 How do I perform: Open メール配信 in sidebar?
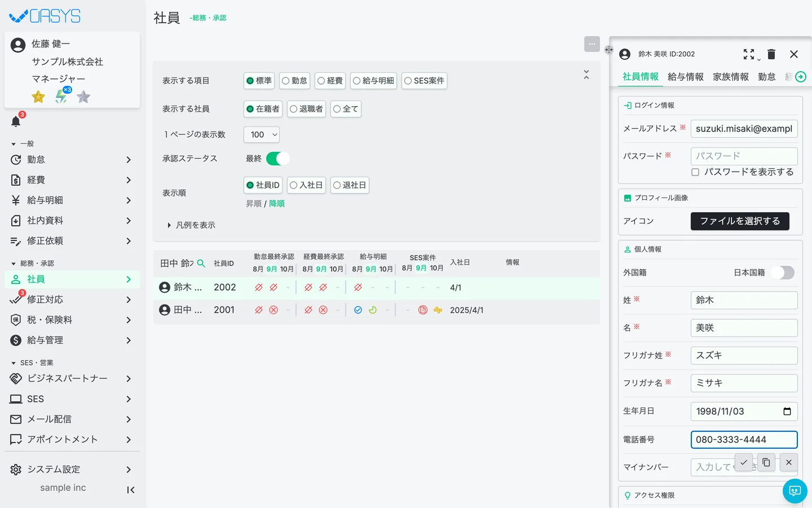click(x=72, y=419)
